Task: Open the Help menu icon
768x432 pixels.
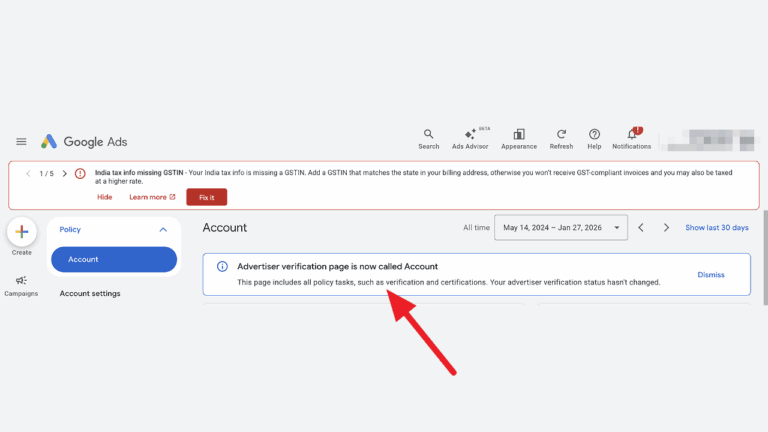Action: pos(594,139)
